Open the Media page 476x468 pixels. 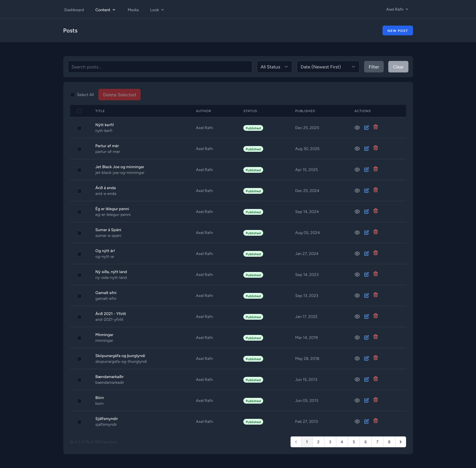point(133,10)
